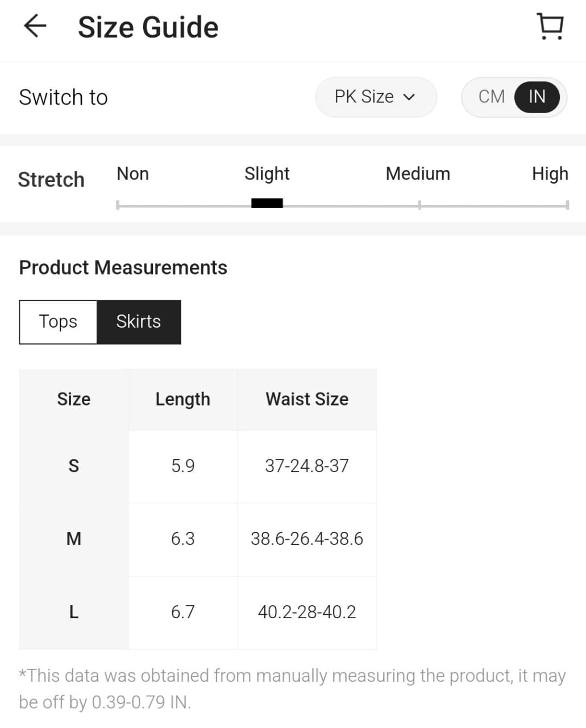
Task: Click the black stretch level marker
Action: (x=267, y=204)
